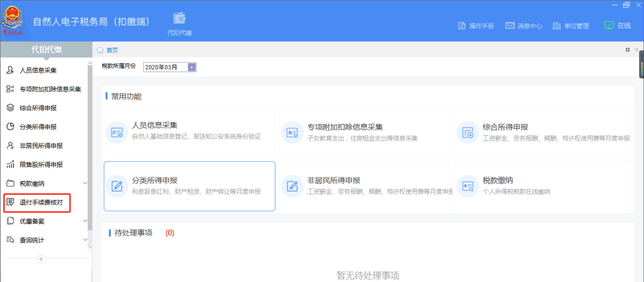Click the 操作手册 document icon
The height and width of the screenshot is (282, 644).
click(462, 26)
